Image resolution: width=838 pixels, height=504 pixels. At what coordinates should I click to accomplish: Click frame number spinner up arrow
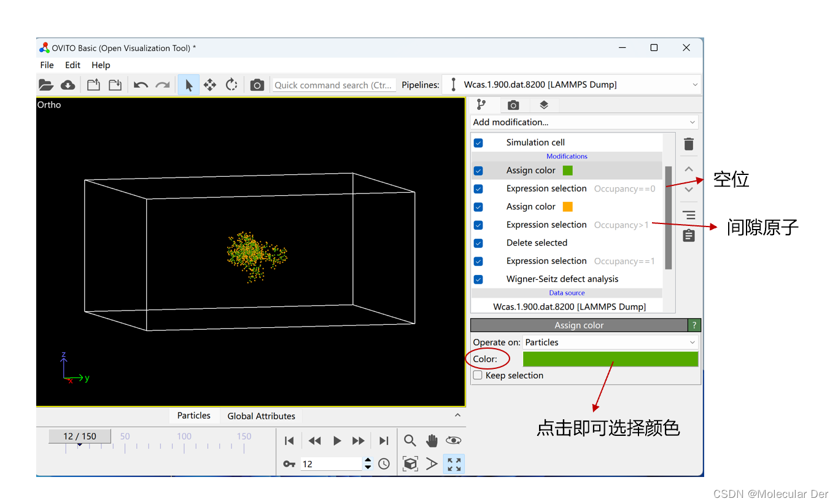tap(368, 460)
